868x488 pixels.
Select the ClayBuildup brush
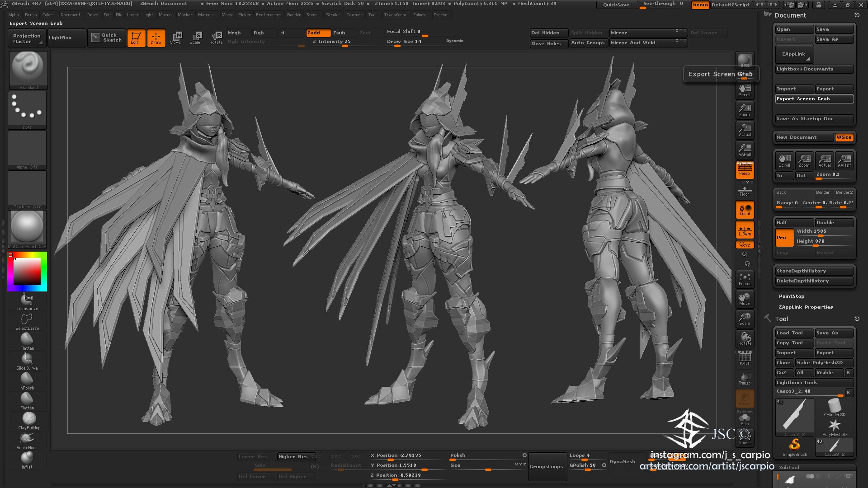[29, 421]
